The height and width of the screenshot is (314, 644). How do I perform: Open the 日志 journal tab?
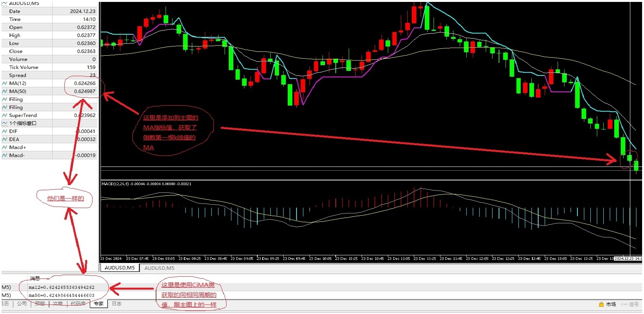coord(117,304)
